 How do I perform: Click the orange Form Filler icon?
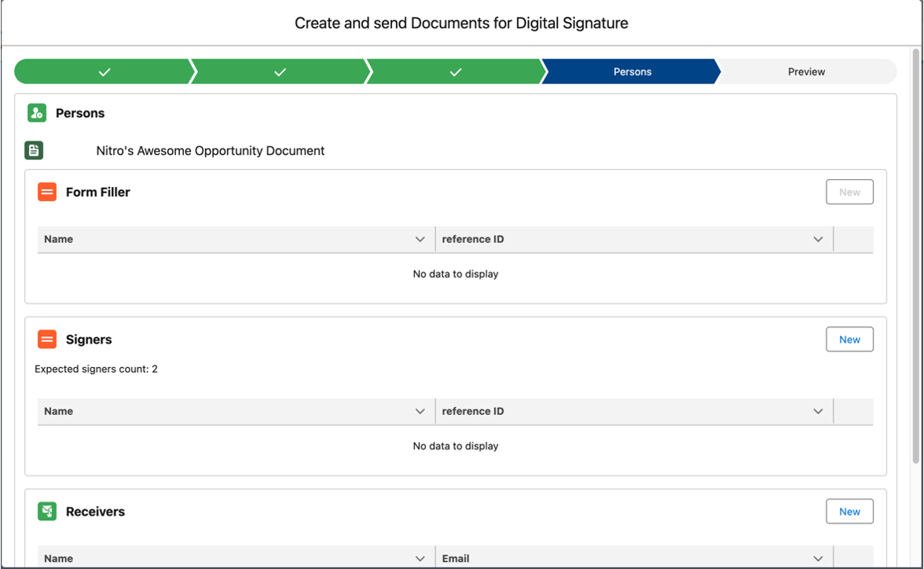coord(47,192)
